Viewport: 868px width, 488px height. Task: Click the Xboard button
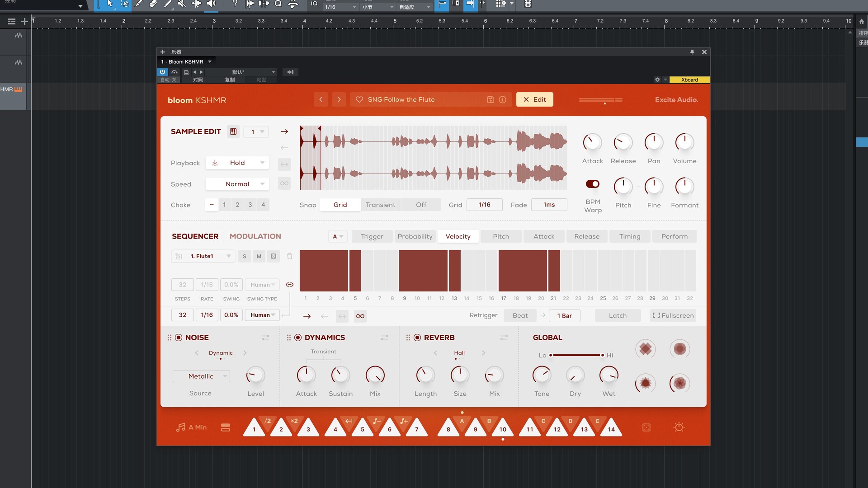coord(689,80)
